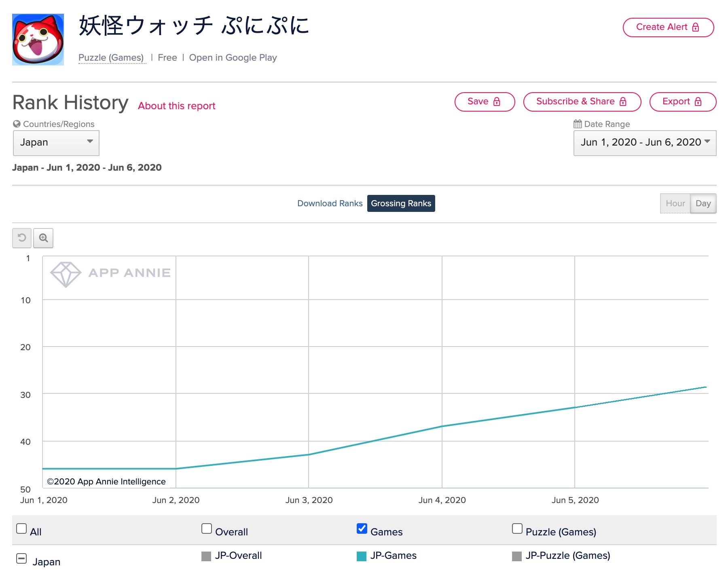Activate the magnifier zoom tool
Viewport: 728px width, 575px height.
43,238
